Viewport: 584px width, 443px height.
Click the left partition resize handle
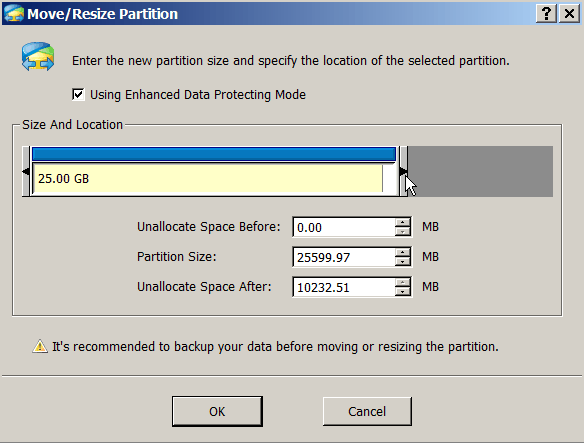pos(26,171)
